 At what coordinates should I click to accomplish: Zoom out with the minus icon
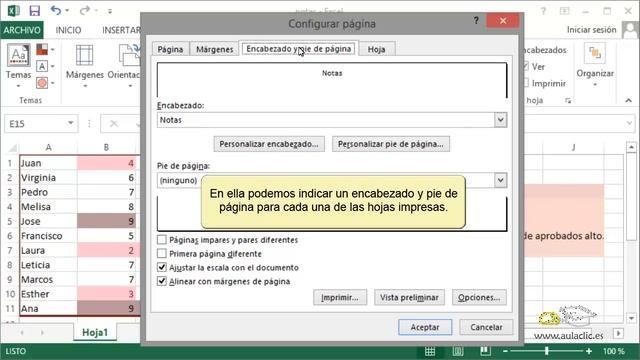[505, 351]
